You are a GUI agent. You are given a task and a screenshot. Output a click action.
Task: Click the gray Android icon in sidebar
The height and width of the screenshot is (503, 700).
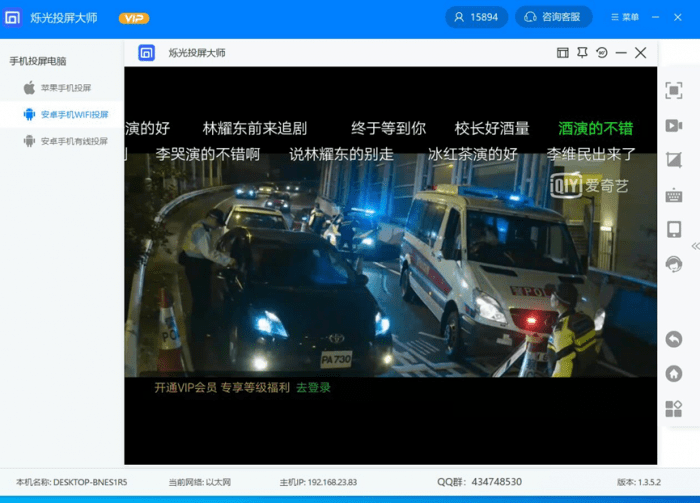click(x=29, y=141)
